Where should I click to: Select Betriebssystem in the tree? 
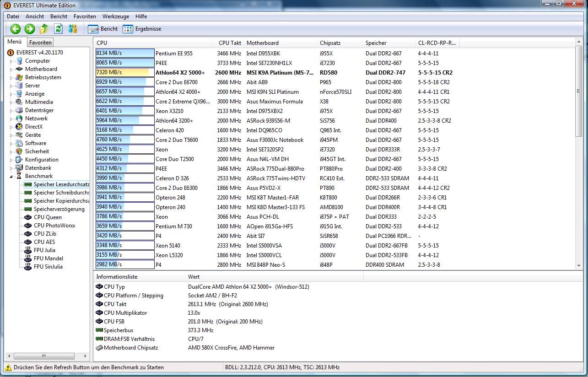tap(43, 77)
